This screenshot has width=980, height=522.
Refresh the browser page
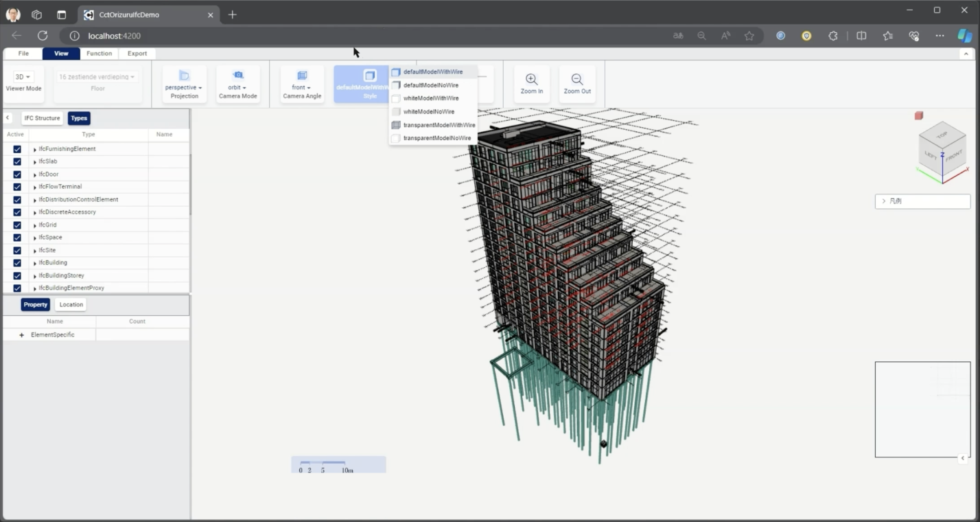coord(43,36)
